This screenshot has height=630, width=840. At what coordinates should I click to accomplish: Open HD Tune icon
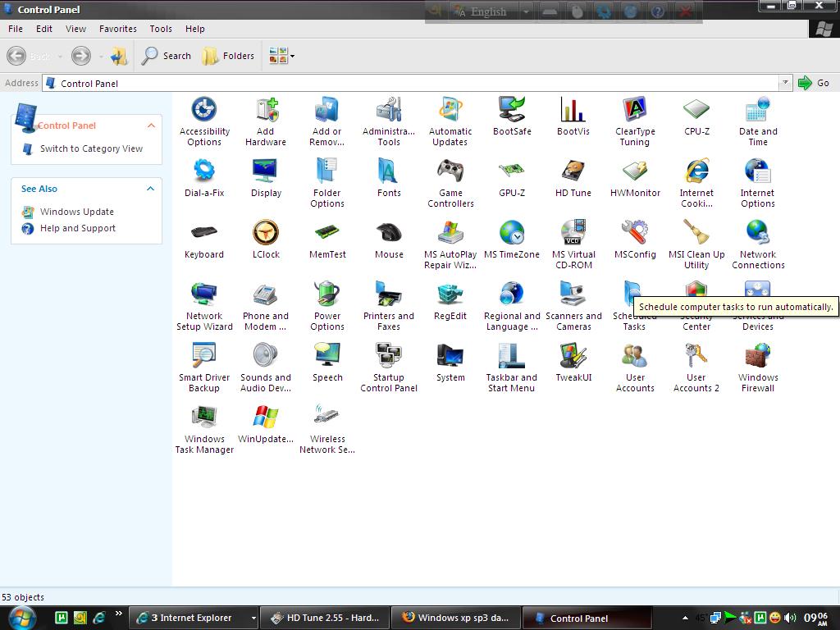coord(573,171)
